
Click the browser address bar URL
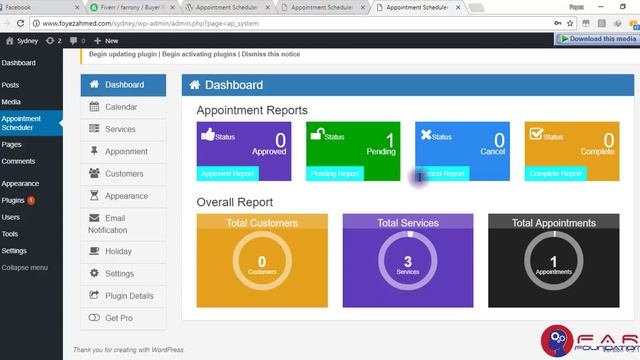click(x=151, y=23)
